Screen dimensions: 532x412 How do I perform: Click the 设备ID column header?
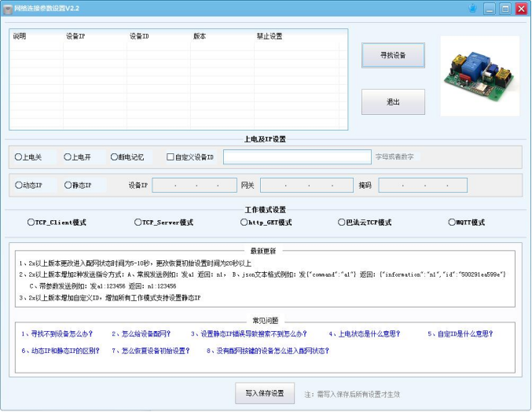pos(159,36)
